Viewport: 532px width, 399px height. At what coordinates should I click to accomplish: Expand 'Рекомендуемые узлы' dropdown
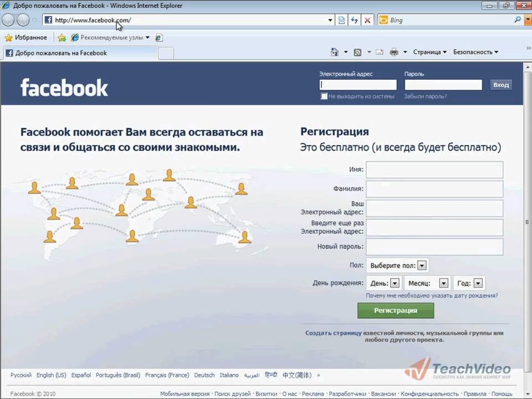(x=147, y=37)
